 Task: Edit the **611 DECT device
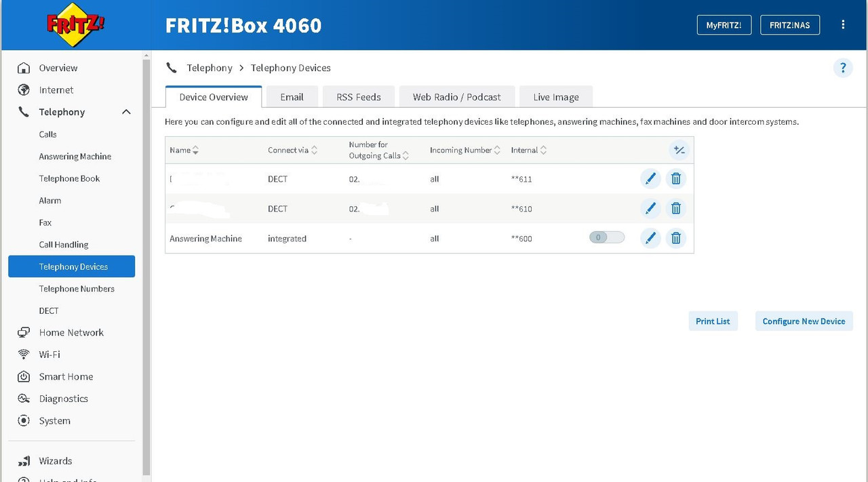click(x=650, y=179)
